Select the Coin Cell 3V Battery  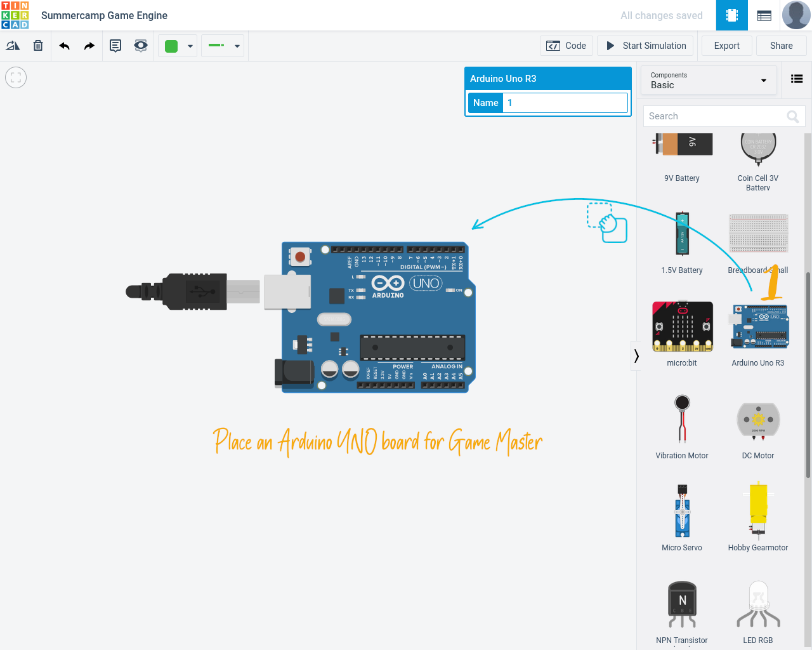pyautogui.click(x=758, y=161)
